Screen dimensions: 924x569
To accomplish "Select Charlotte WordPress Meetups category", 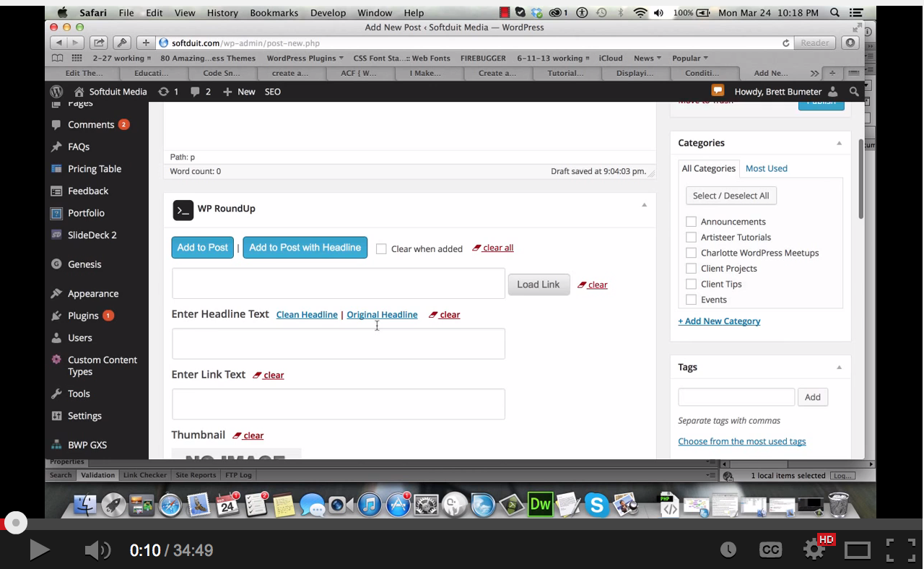I will 691,253.
